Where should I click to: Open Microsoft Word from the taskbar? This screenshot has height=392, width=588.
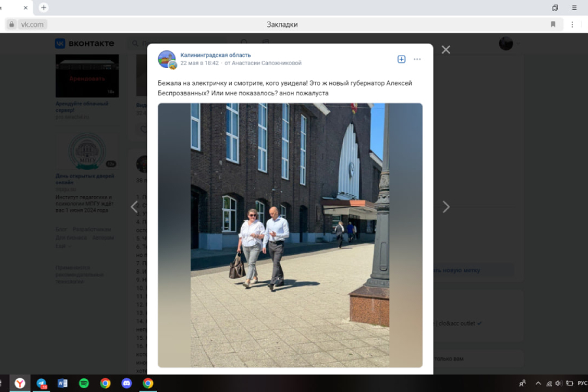click(63, 384)
